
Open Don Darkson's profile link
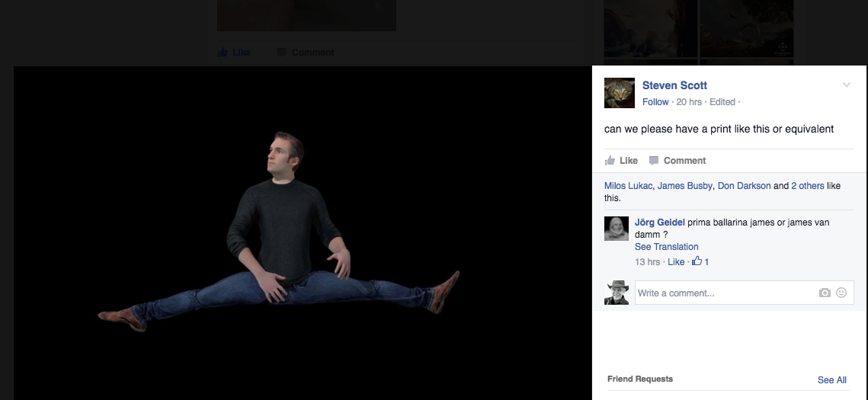[744, 186]
